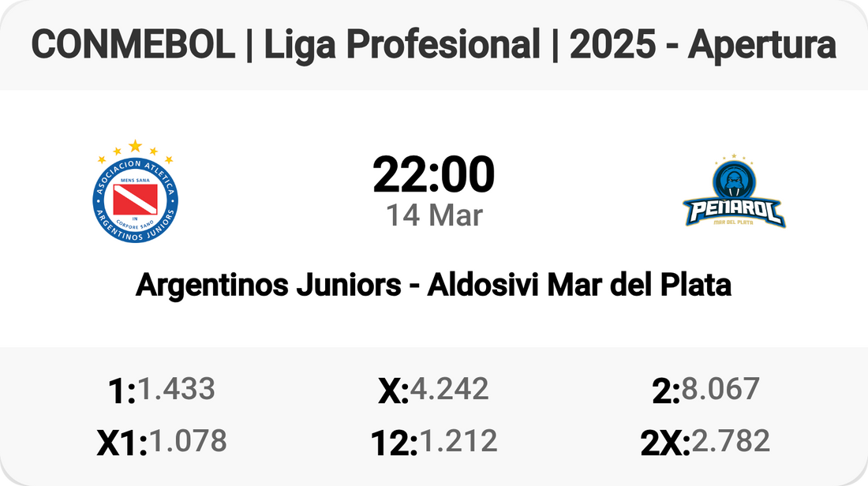Open the Argentinos Juniors team name
Viewport: 868px width, 486px height.
(268, 285)
